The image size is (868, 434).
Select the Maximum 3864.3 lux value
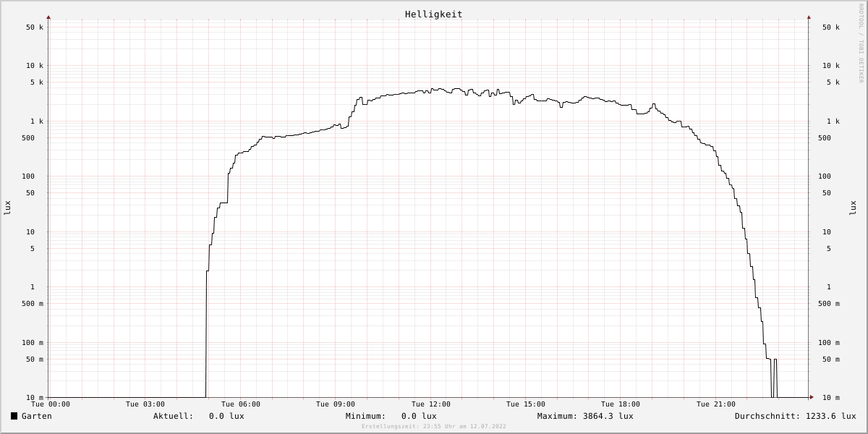[608, 416]
